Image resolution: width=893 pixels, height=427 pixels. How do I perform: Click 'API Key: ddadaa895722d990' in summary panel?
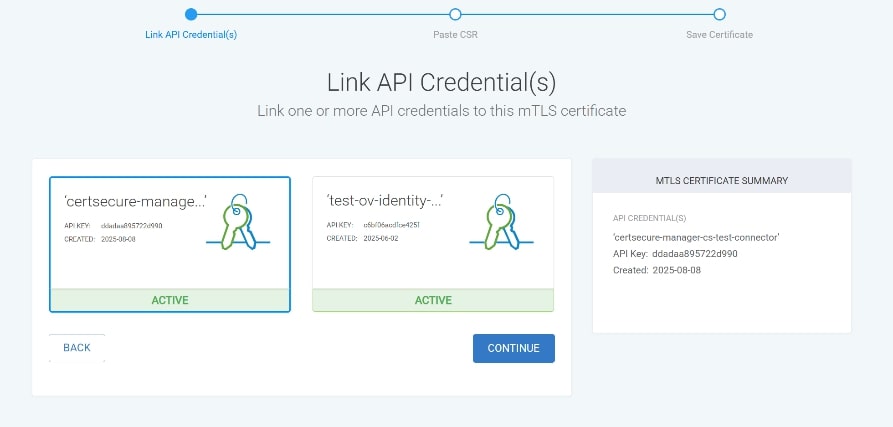(675, 254)
